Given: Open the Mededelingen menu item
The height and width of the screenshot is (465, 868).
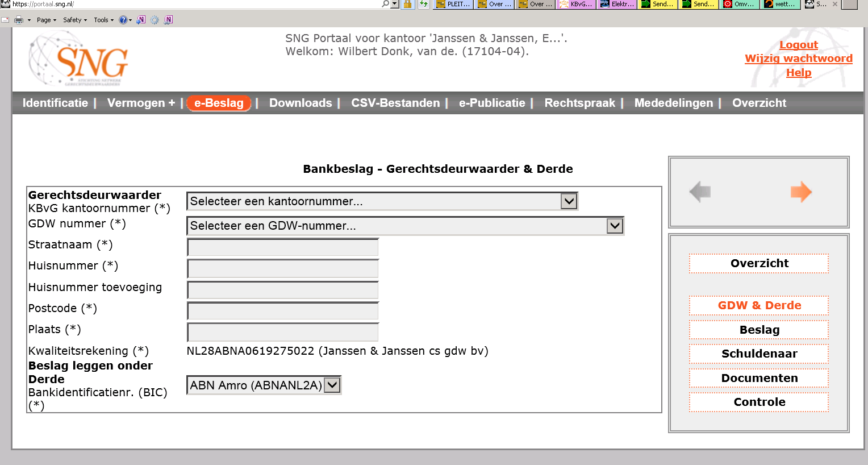Looking at the screenshot, I should coord(673,103).
